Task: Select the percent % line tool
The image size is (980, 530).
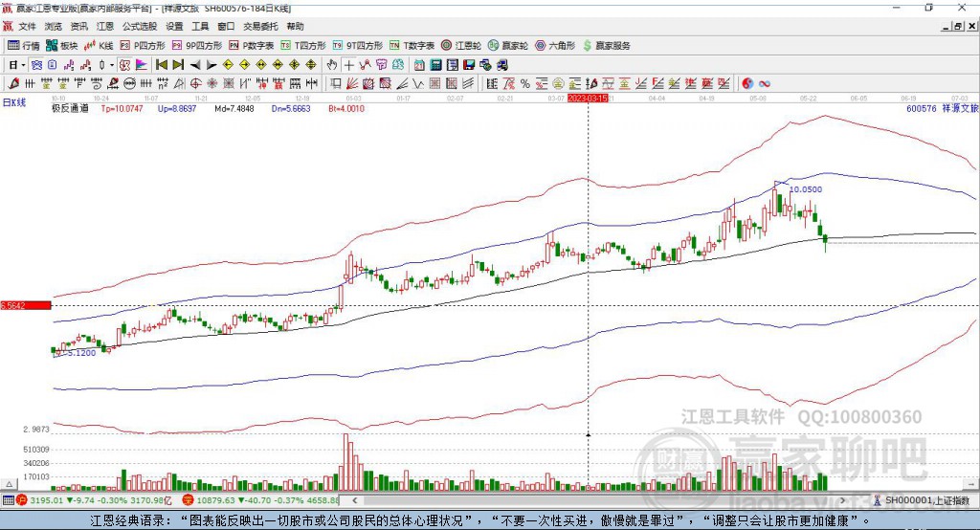Action: tap(525, 84)
